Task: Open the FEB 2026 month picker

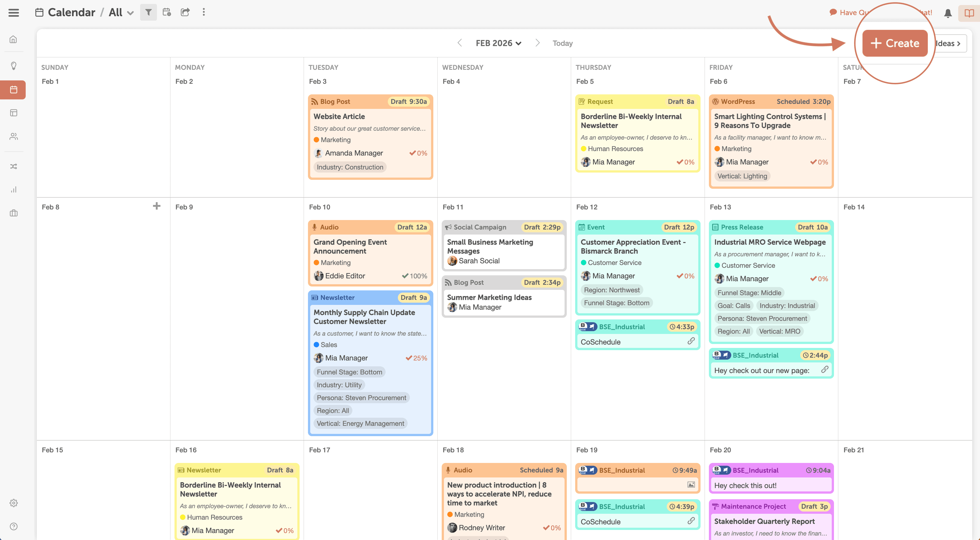Action: pyautogui.click(x=498, y=43)
